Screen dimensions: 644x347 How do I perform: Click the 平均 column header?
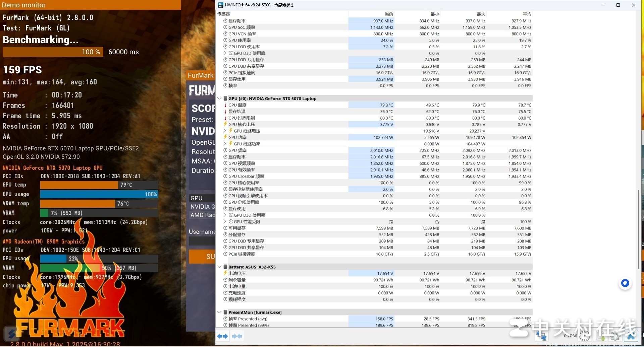click(x=509, y=14)
